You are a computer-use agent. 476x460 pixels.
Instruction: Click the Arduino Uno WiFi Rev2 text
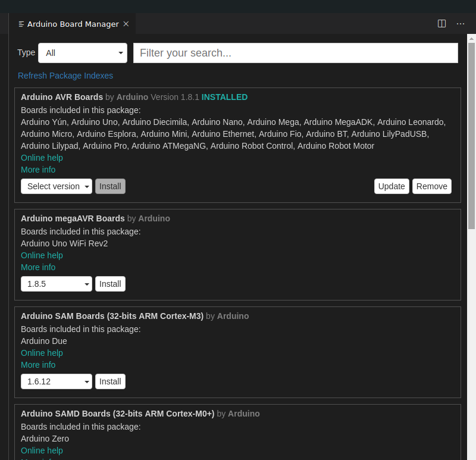tap(64, 243)
